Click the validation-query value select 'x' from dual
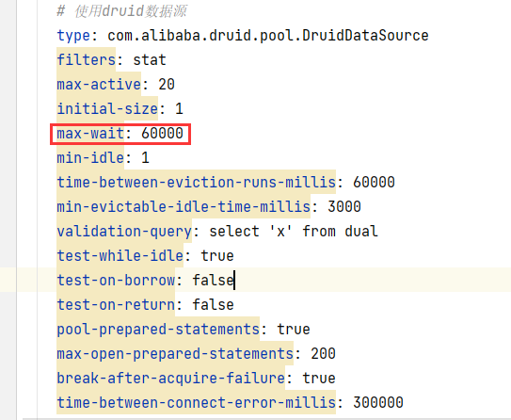511x420 pixels. point(294,232)
